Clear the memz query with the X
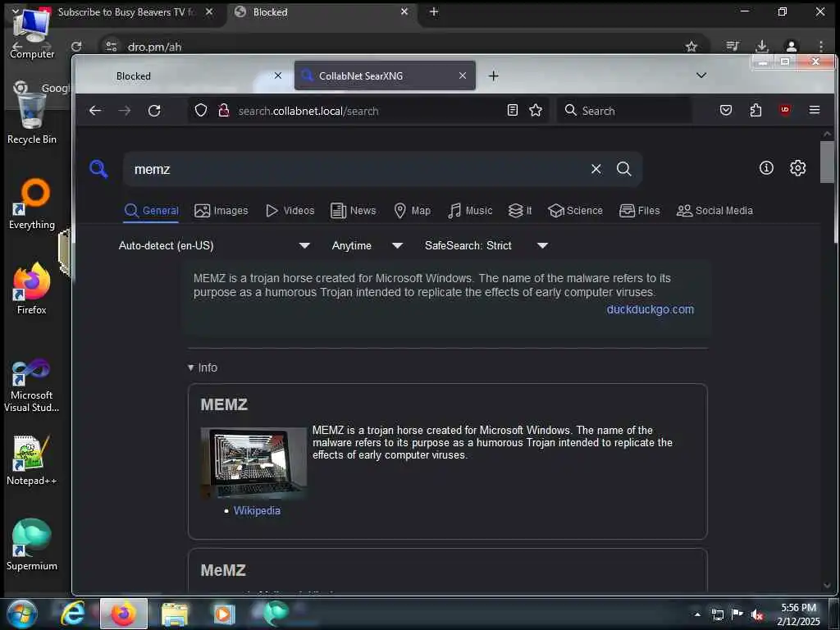 [x=596, y=169]
